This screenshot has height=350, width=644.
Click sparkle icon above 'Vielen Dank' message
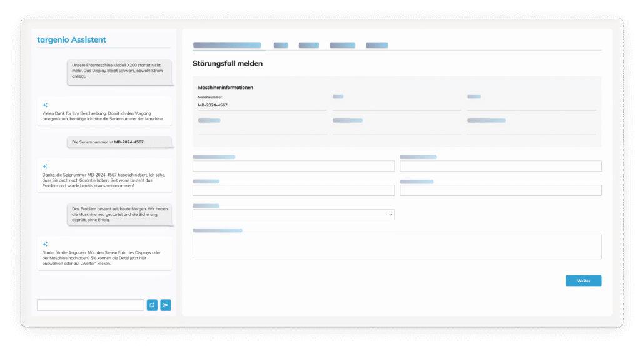click(45, 105)
